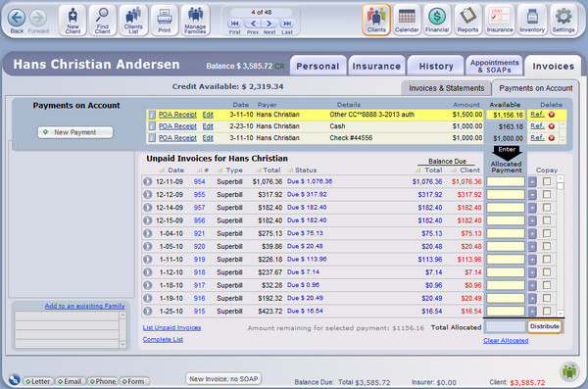Sort invoices by Date column
Image resolution: width=588 pixels, height=389 pixels.
click(171, 170)
